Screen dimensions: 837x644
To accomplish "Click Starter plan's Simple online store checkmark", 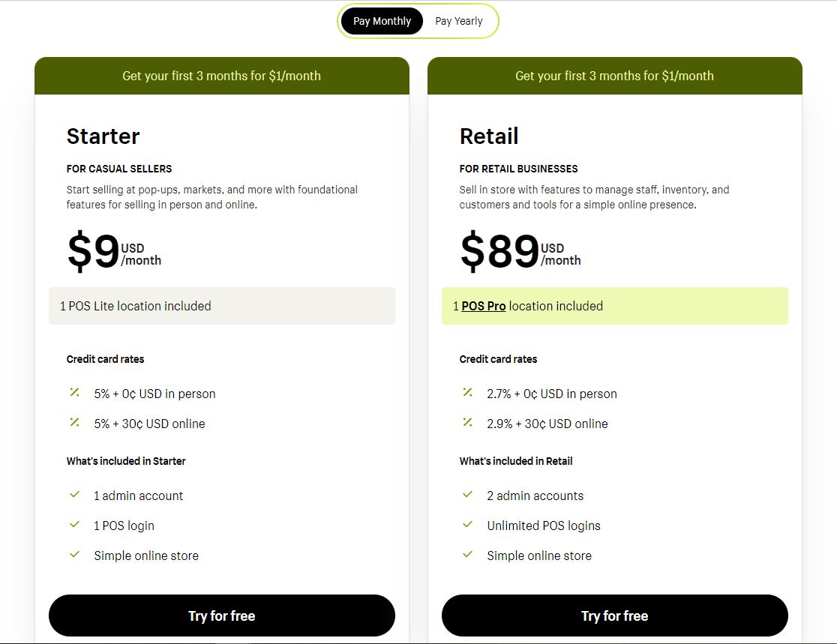I will [75, 554].
